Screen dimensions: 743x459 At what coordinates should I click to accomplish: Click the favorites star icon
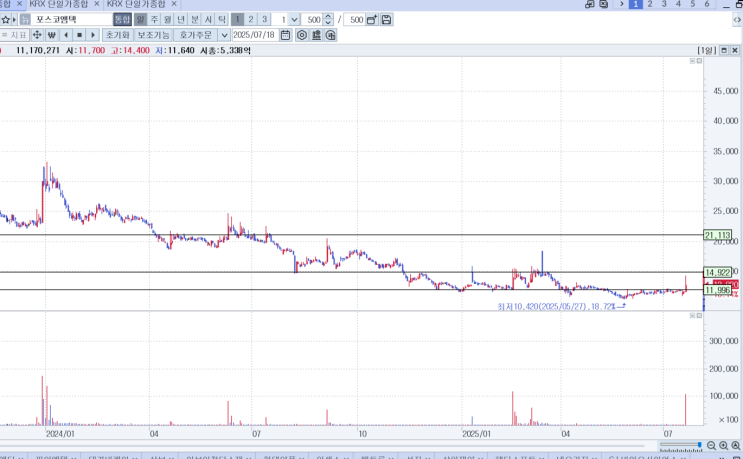coord(5,19)
